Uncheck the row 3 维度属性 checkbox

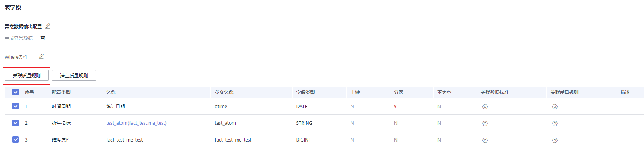tap(15, 140)
